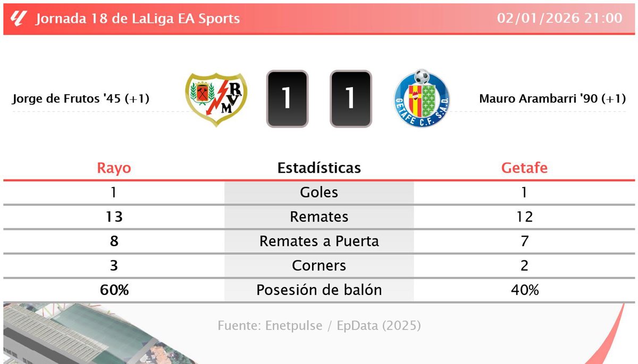The image size is (638, 364).
Task: Click the Getafe C.F. club crest
Action: pos(422,99)
